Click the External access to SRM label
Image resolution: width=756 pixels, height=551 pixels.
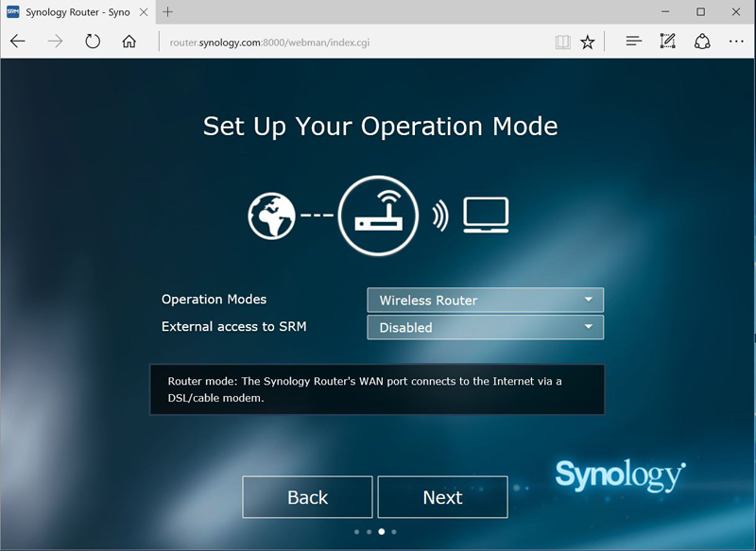tap(233, 326)
